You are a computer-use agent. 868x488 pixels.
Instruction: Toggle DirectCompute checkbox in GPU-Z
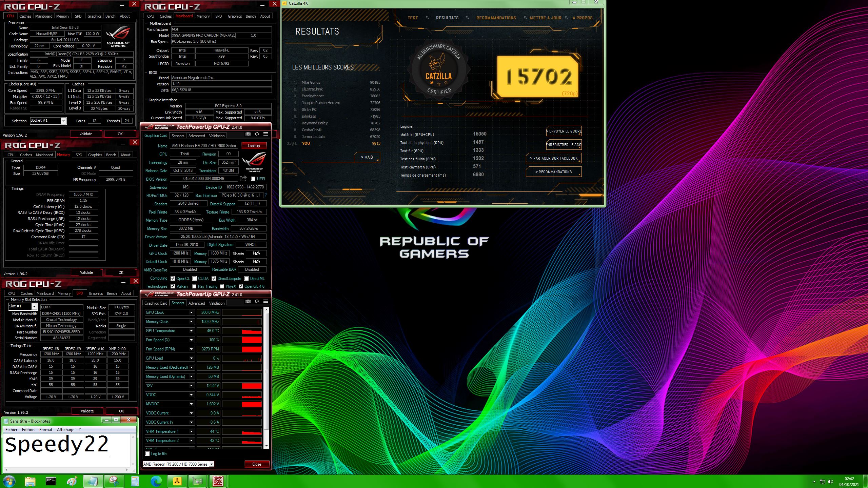click(214, 279)
